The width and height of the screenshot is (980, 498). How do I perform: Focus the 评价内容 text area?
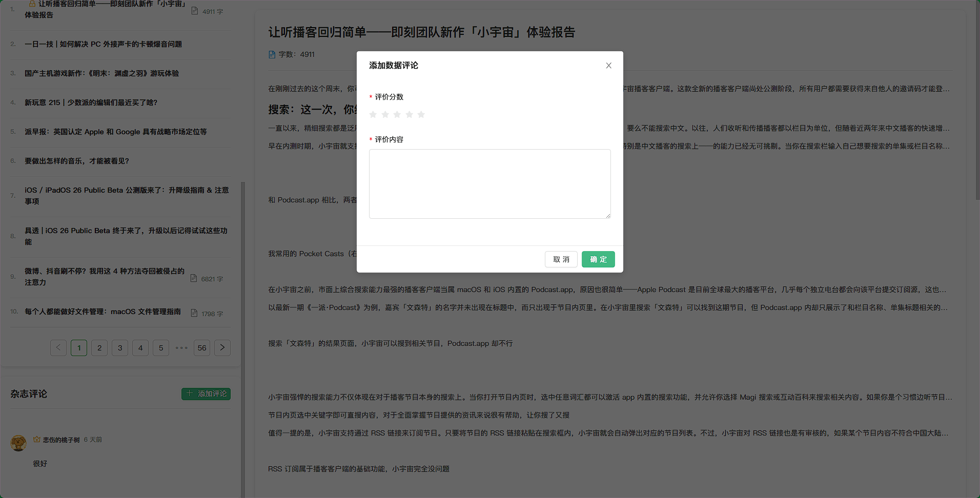[x=490, y=184]
